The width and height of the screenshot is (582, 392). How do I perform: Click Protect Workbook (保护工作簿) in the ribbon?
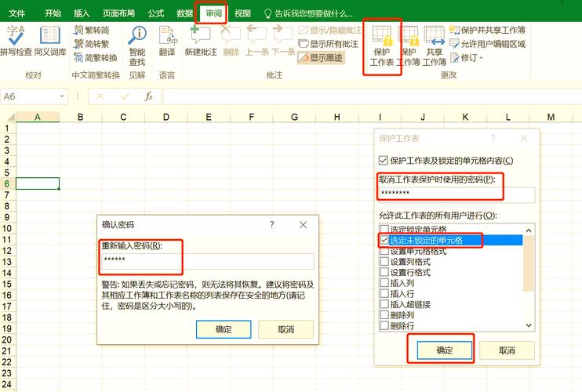pyautogui.click(x=409, y=46)
